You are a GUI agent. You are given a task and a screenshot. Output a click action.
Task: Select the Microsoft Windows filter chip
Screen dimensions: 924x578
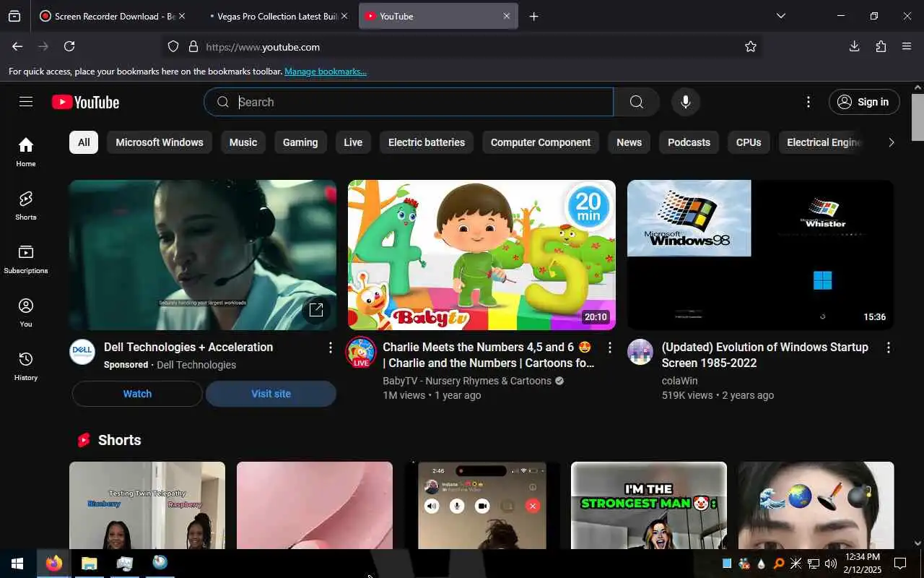tap(160, 142)
